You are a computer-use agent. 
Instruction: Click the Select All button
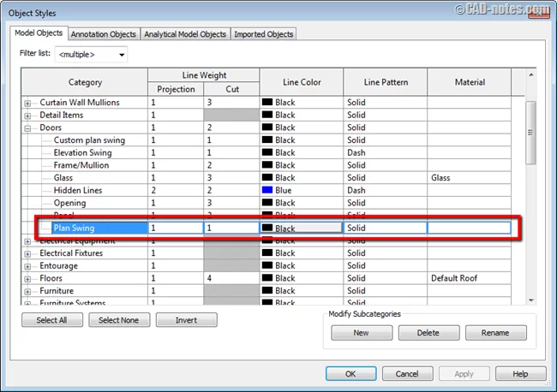51,320
